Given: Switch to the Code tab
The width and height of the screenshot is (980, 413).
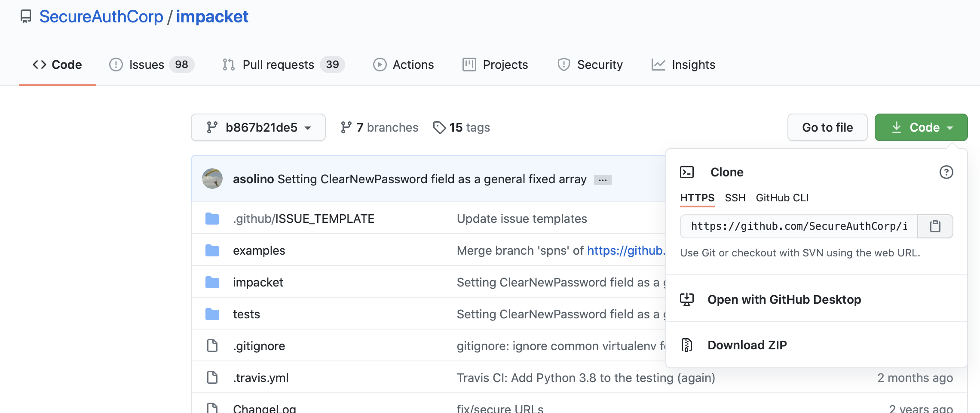Looking at the screenshot, I should (x=57, y=65).
